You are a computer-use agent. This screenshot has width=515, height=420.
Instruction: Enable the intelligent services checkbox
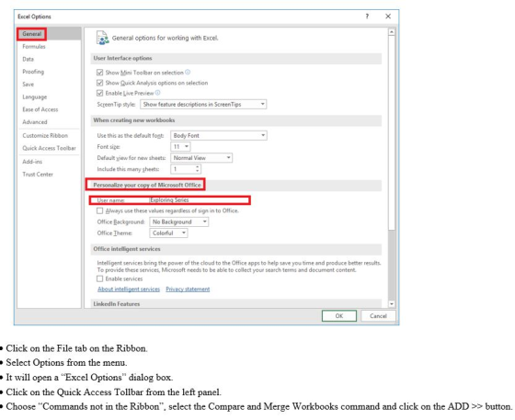coord(100,278)
